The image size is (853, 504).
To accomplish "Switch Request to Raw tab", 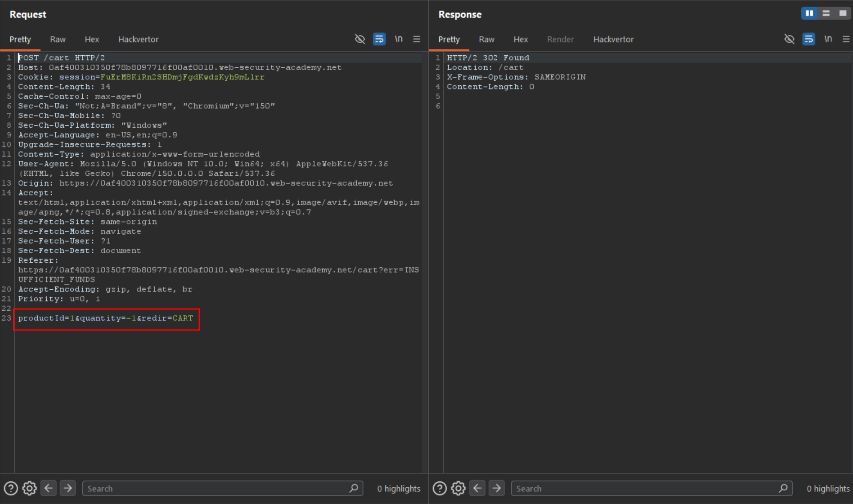I will click(x=58, y=39).
